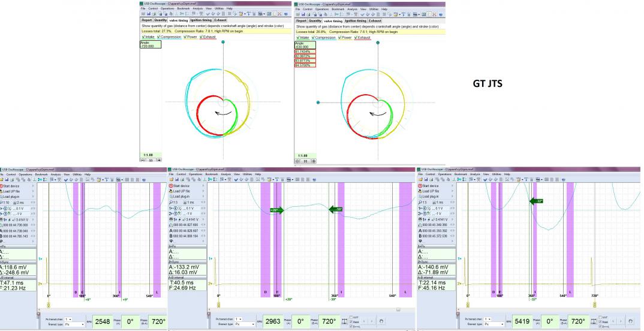Image resolution: width=644 pixels, height=331 pixels.
Task: Click blue help icon in 26.8% losses window toolbar
Action: (x=441, y=14)
